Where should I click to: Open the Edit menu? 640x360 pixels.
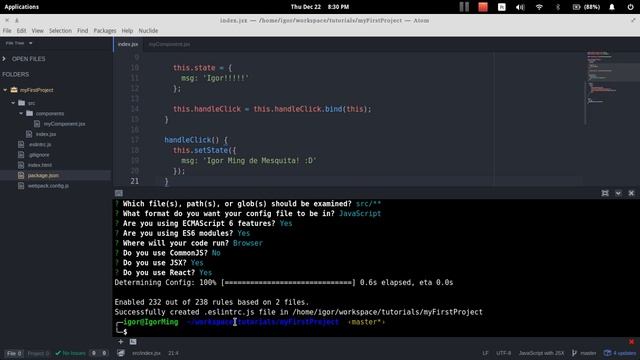tap(21, 31)
